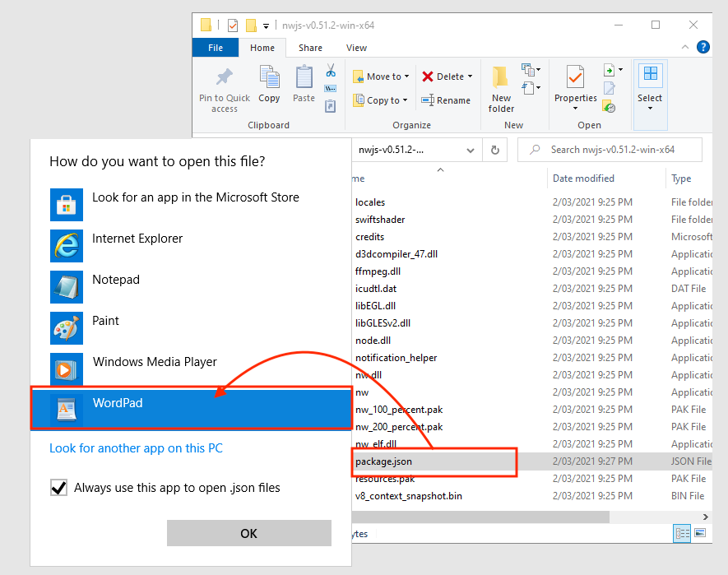Click quick access Properties checkmark icon
Image resolution: width=728 pixels, height=575 pixels.
tap(233, 25)
